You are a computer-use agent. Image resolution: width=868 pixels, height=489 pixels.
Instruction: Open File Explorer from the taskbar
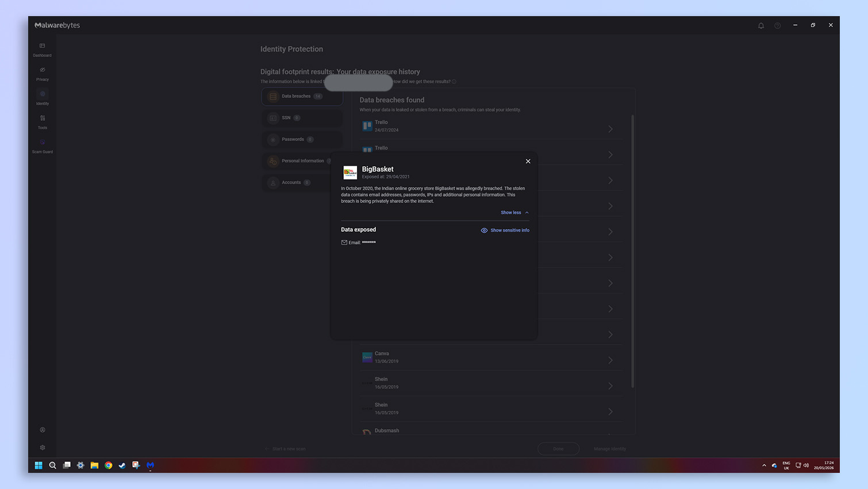tap(94, 465)
